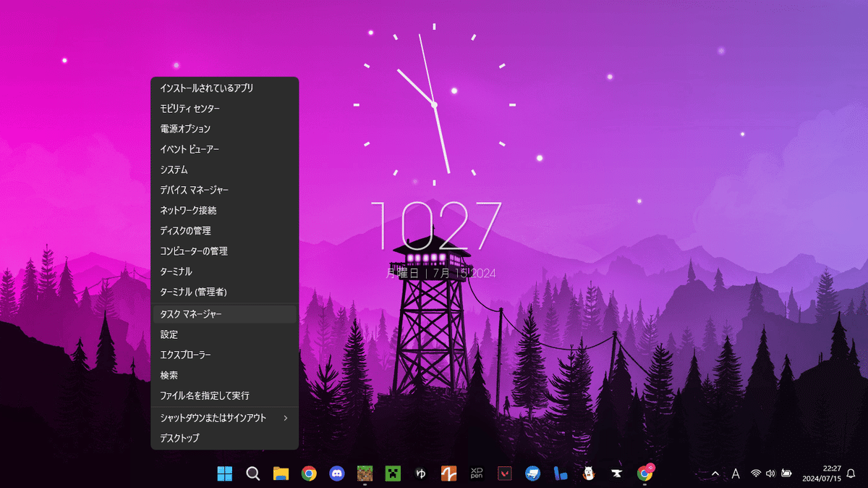Click the battery status tray icon
This screenshot has width=868, height=488.
click(x=786, y=474)
